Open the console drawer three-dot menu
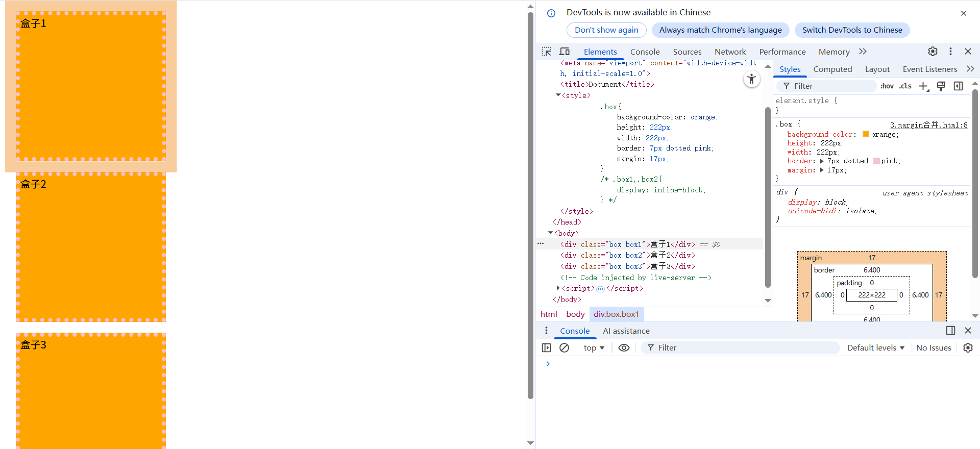 tap(546, 331)
